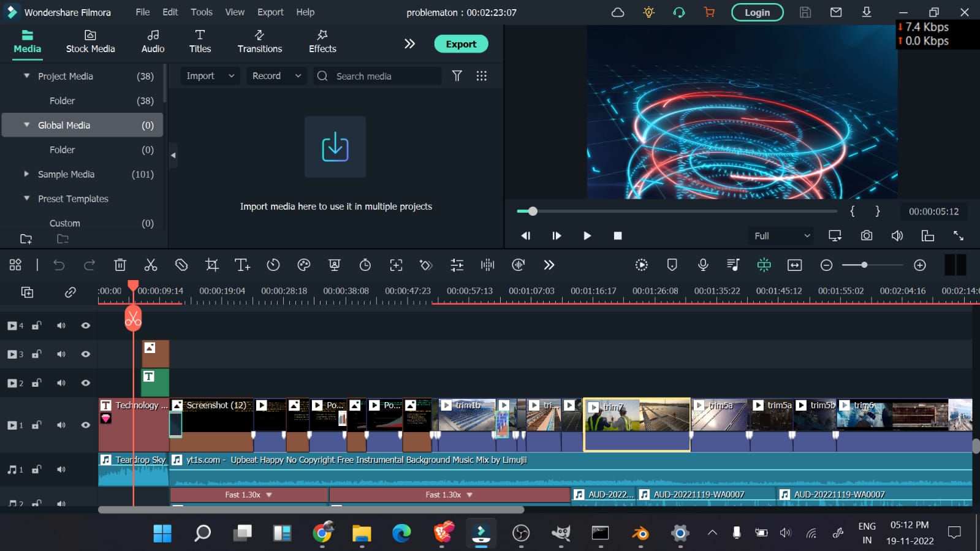
Task: Click the Zoom to Fit timeline icon
Action: [x=795, y=265]
